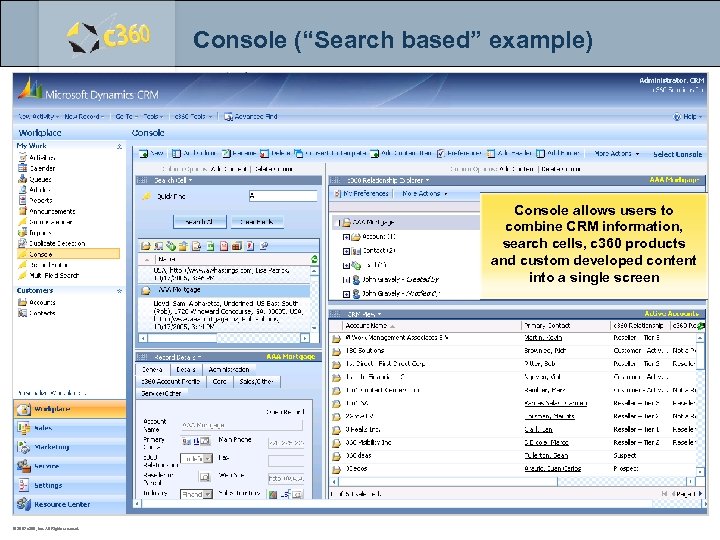The image size is (720, 540).
Task: Expand the Contact node in relationship tree
Action: pyautogui.click(x=346, y=251)
